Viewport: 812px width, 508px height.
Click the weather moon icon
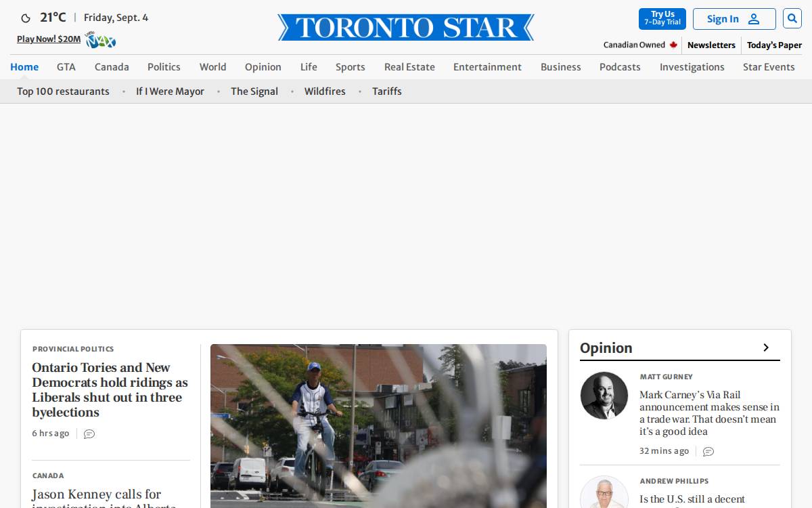[26, 18]
